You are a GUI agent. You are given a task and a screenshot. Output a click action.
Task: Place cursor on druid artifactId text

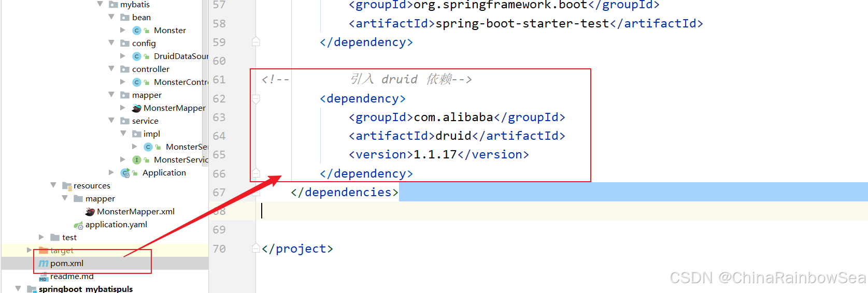coord(453,136)
